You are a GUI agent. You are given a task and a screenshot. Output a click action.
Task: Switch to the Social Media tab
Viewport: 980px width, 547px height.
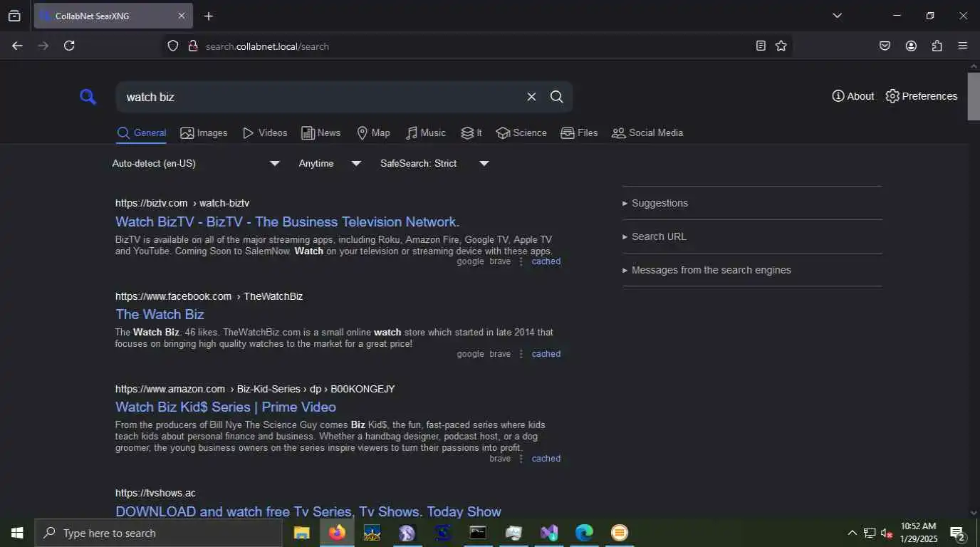(x=647, y=133)
